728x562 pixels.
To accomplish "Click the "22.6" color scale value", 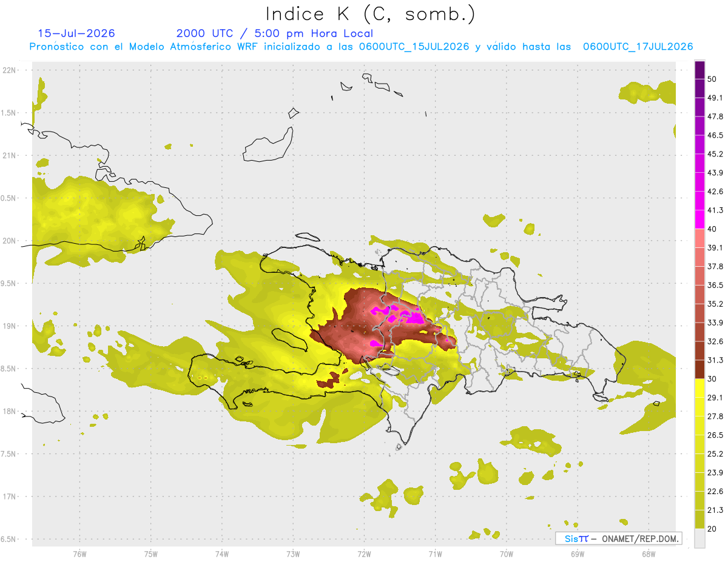I will 715,492.
